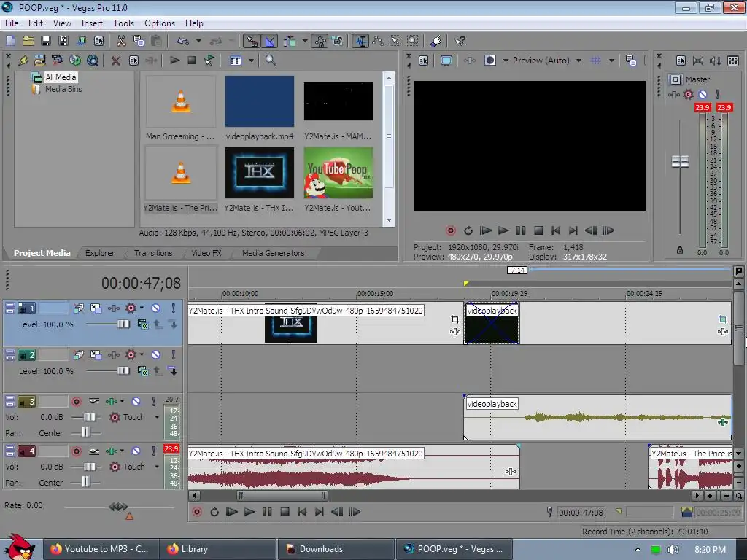
Task: Click Record button in timeline transport bar
Action: (x=197, y=512)
